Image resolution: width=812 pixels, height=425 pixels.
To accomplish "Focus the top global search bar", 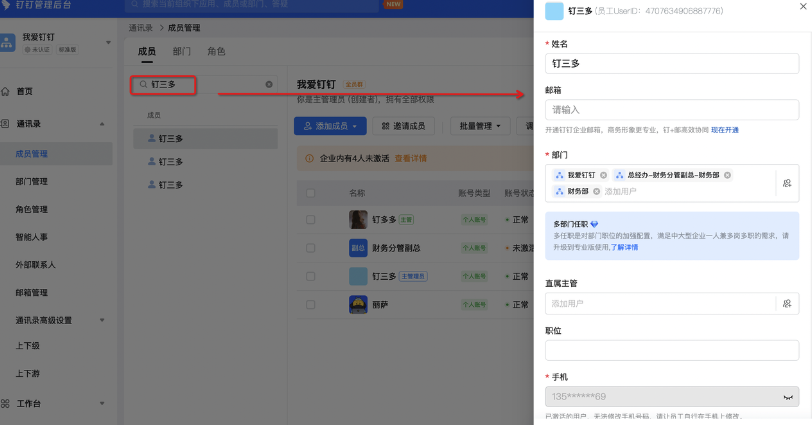I will [x=252, y=4].
